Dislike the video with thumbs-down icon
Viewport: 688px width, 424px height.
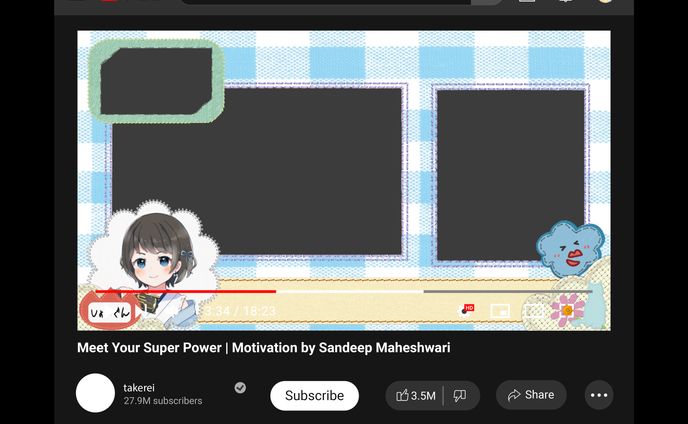[460, 395]
